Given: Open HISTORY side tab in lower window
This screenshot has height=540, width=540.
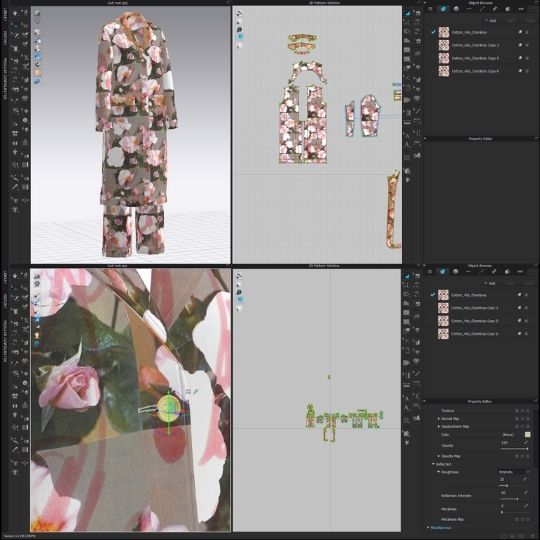Looking at the screenshot, I should (x=5, y=301).
